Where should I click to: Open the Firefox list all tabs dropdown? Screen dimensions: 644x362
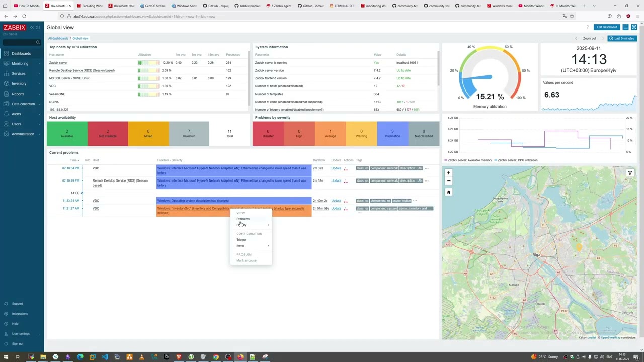point(594,6)
